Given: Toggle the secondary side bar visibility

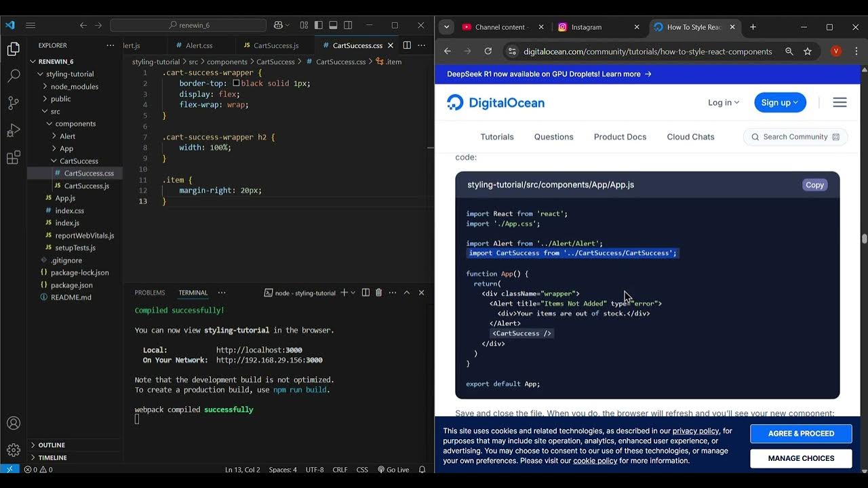Looking at the screenshot, I should pos(348,25).
